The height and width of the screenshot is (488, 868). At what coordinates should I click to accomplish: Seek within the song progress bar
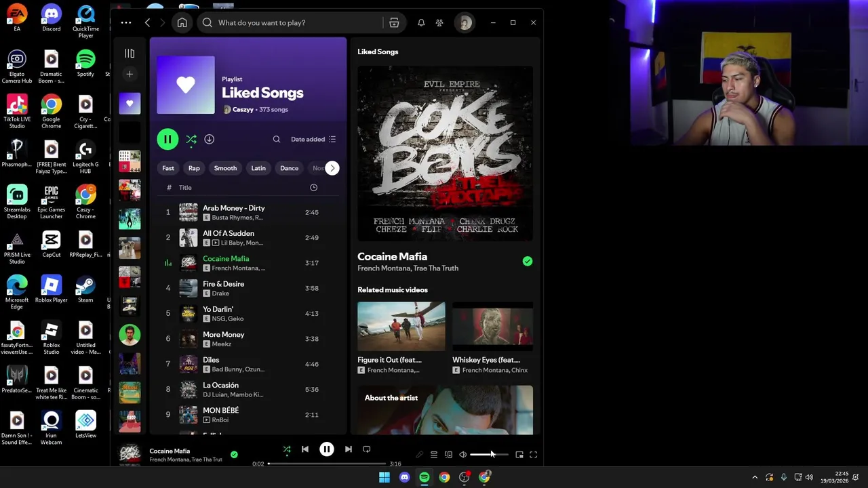tap(327, 464)
